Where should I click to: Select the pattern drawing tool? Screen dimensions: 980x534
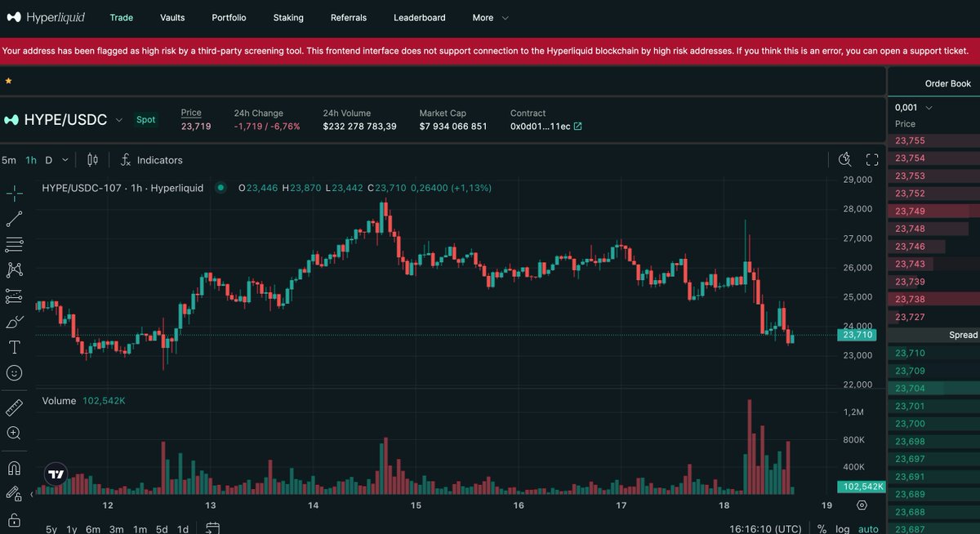point(14,269)
